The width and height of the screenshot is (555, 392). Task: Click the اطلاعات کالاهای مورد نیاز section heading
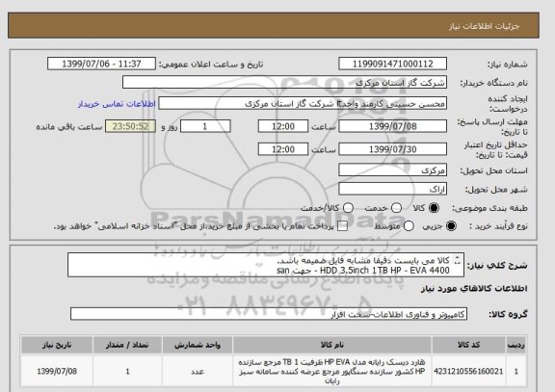(474, 289)
